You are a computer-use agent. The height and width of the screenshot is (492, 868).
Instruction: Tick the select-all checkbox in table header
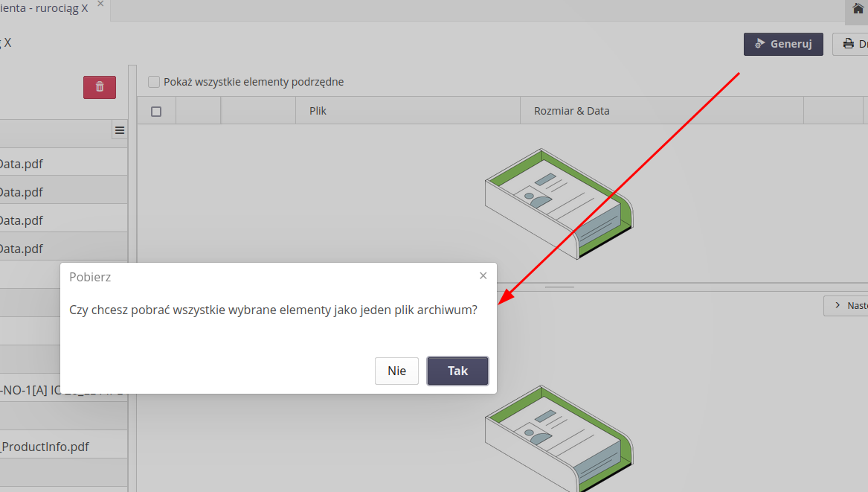[x=156, y=112]
